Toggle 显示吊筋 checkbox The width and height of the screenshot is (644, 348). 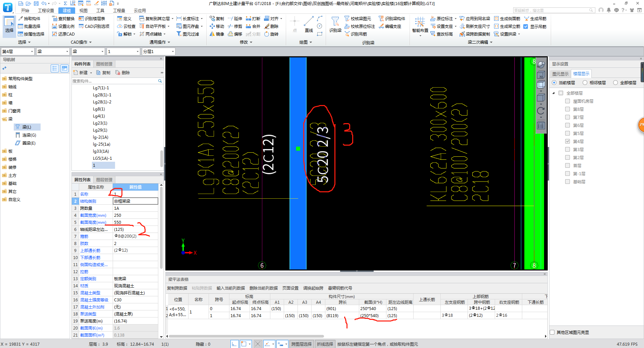pos(526,27)
